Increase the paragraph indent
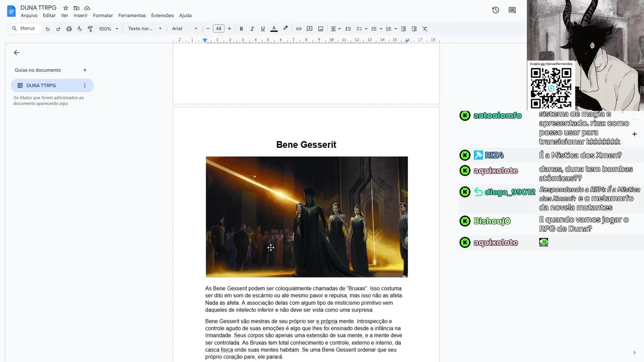 pos(414,29)
